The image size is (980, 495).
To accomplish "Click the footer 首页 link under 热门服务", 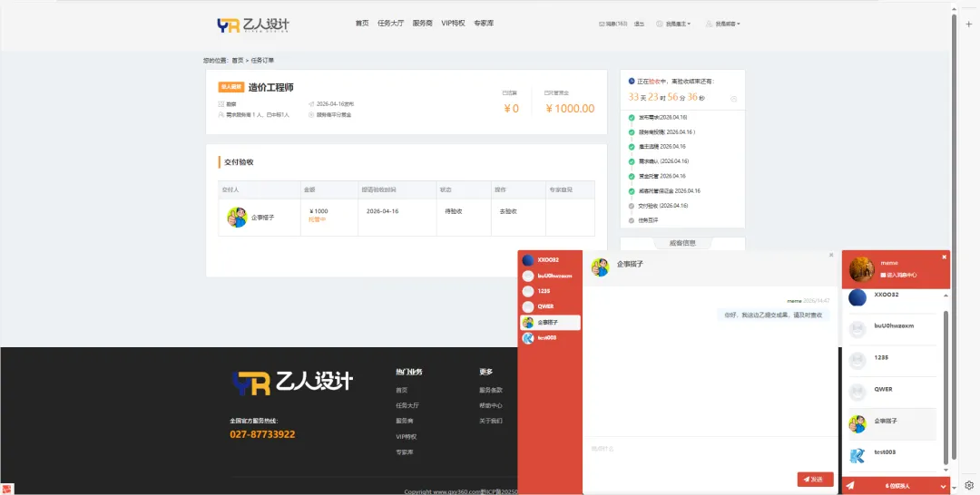I will [x=401, y=390].
